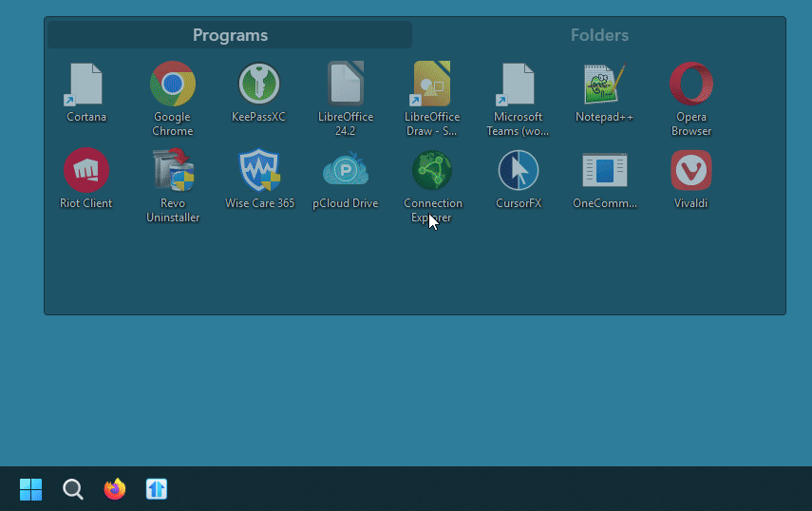This screenshot has width=812, height=511.
Task: Launch Vivaldi browser
Action: 691,172
